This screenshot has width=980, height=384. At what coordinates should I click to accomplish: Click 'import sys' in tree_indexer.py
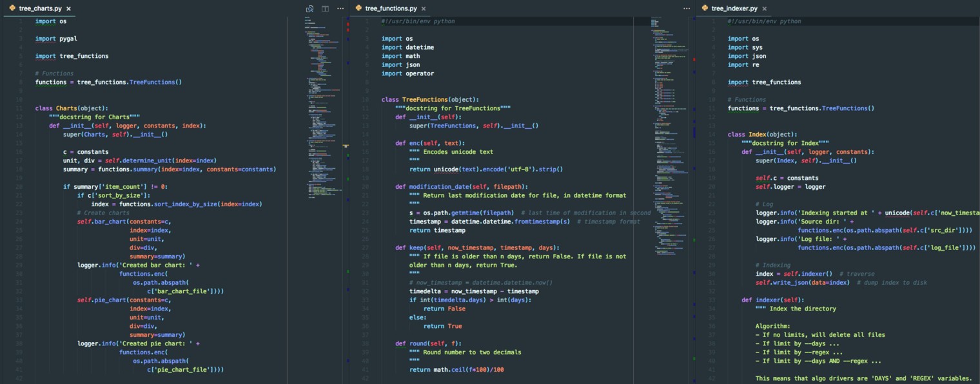[x=745, y=47]
